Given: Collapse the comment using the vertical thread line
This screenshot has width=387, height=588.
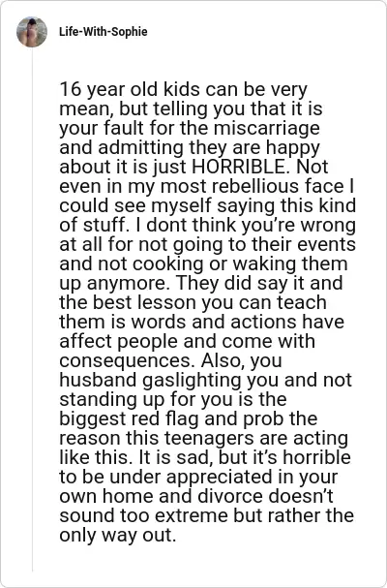Looking at the screenshot, I should pos(32,309).
